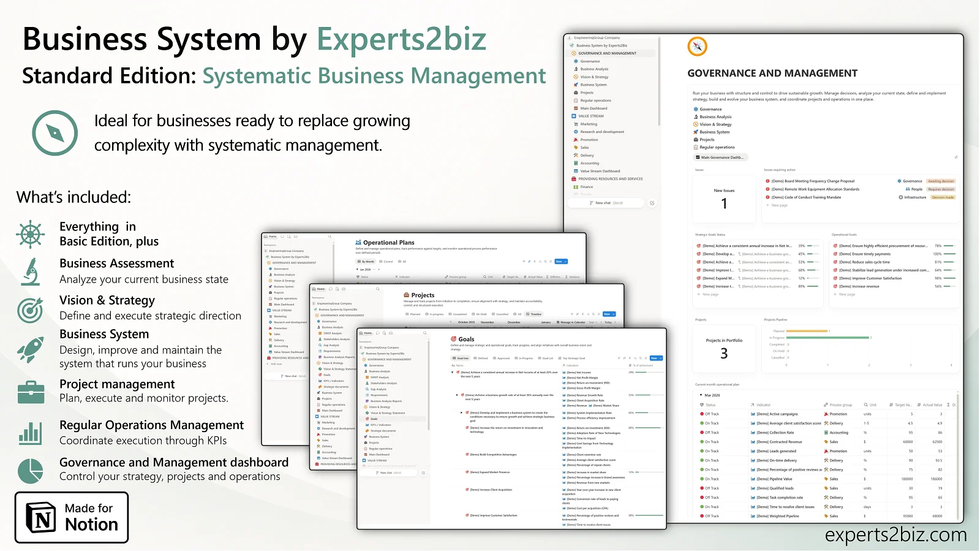Open the New button dropdown in Operational Plans window
This screenshot has height=551, width=980.
point(566,262)
